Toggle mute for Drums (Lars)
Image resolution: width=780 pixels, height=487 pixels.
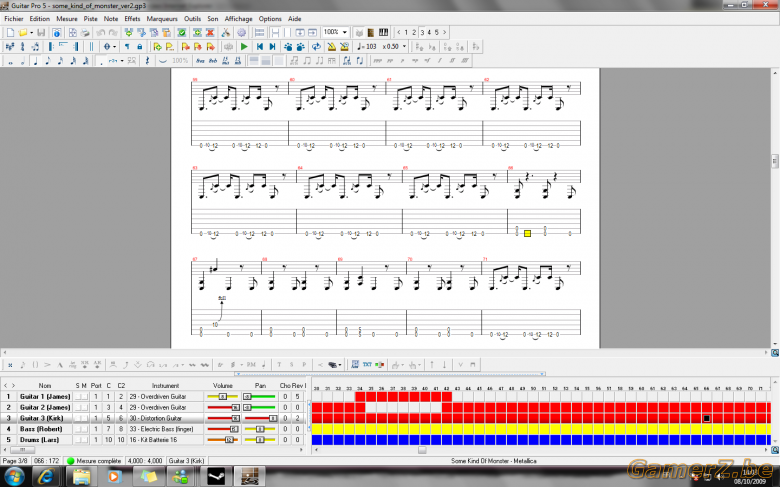click(x=84, y=440)
